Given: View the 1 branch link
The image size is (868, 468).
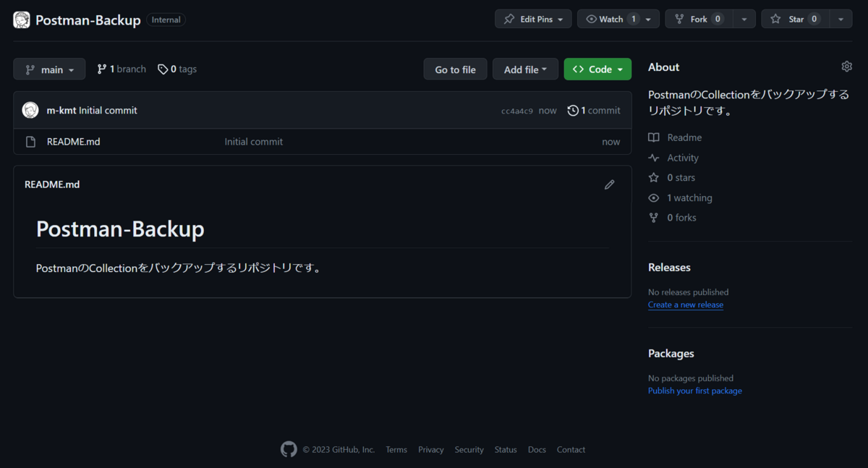Looking at the screenshot, I should point(122,69).
